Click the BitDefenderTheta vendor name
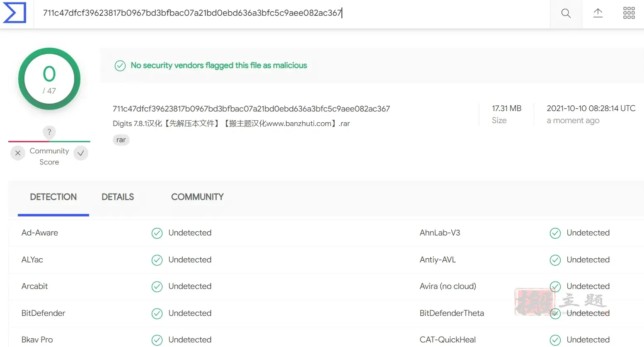The height and width of the screenshot is (347, 644). (452, 313)
